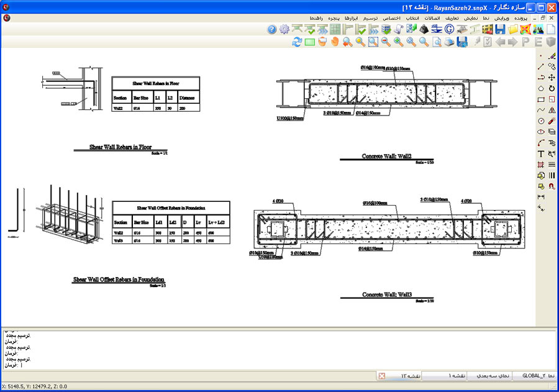This screenshot has height=392, width=559.
Task: Close the نقشه ۱۲ tab with red X
Action: (382, 376)
